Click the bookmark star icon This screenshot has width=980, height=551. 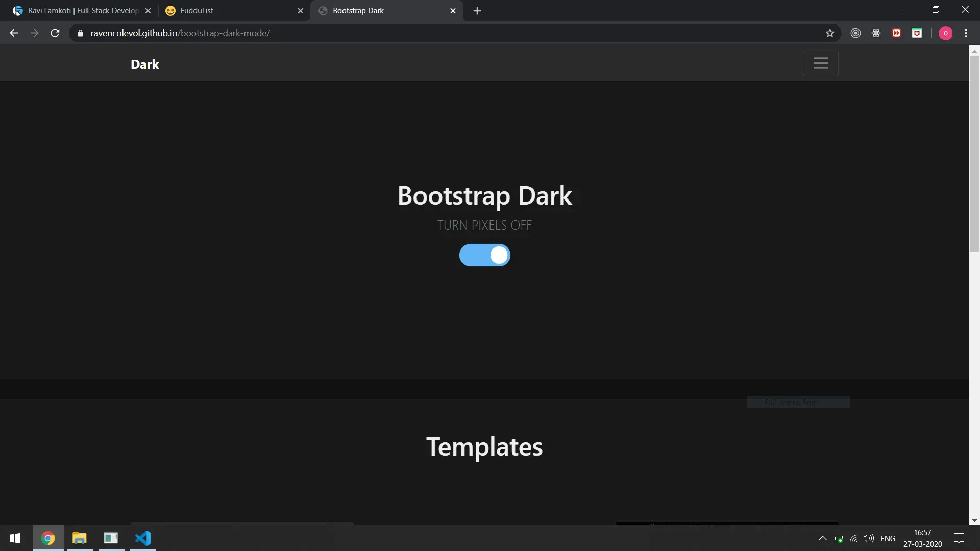[829, 33]
